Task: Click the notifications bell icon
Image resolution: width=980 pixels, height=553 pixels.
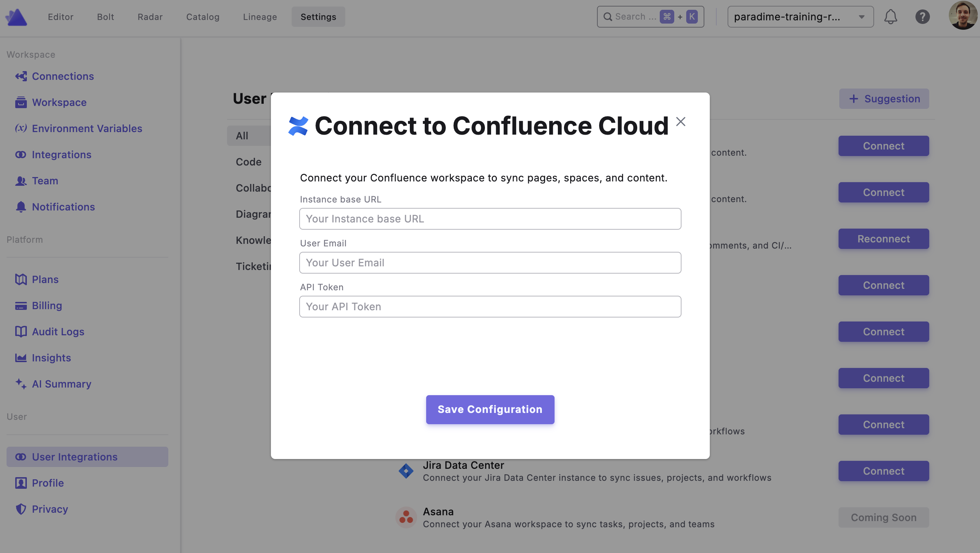Action: (x=890, y=17)
